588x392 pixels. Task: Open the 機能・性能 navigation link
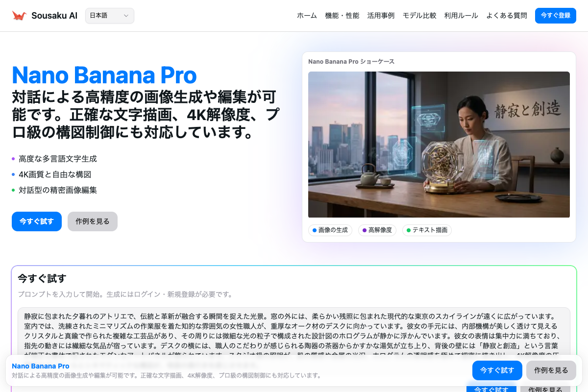point(342,16)
